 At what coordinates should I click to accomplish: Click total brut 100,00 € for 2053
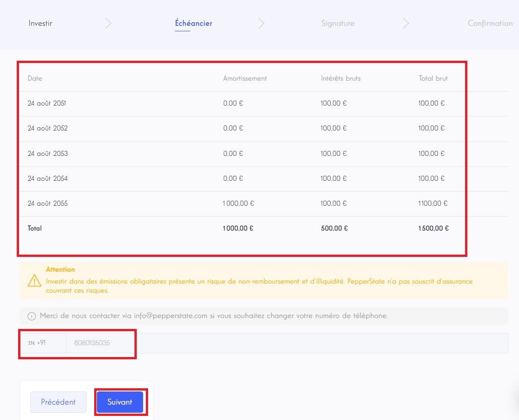[431, 153]
